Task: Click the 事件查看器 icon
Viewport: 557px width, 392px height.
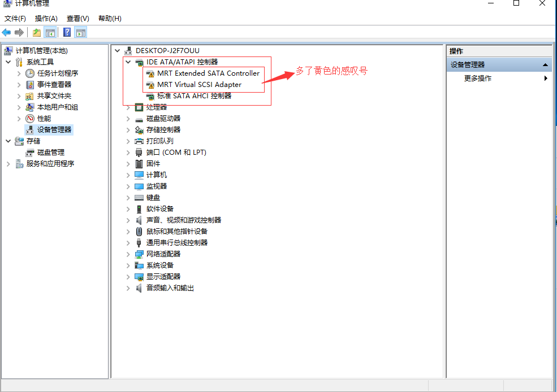Action: tap(29, 84)
